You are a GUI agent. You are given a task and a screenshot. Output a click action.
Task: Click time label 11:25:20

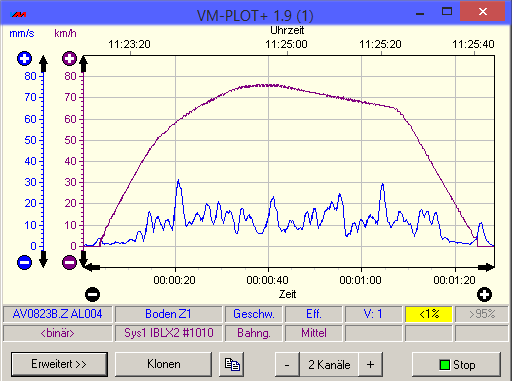click(380, 44)
